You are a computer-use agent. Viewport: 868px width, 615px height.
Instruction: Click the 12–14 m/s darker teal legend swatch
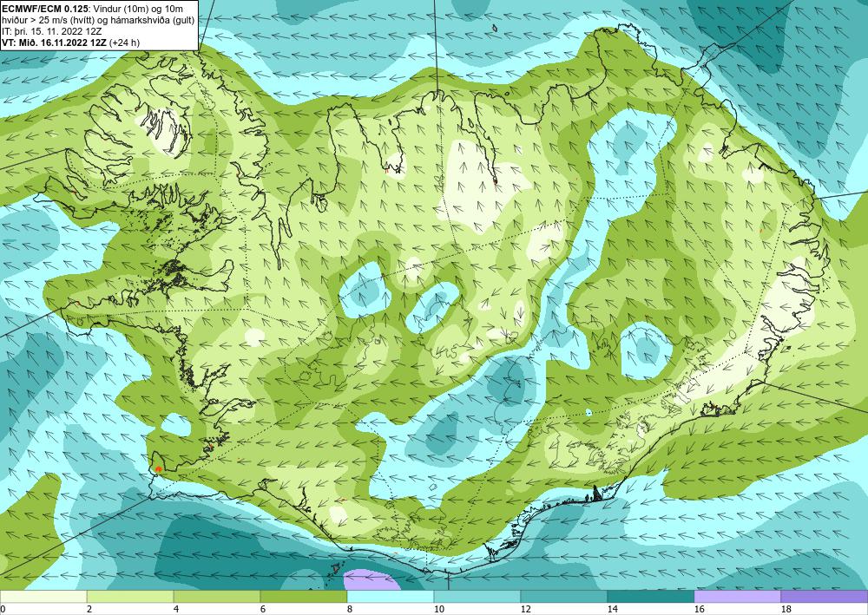point(564,597)
